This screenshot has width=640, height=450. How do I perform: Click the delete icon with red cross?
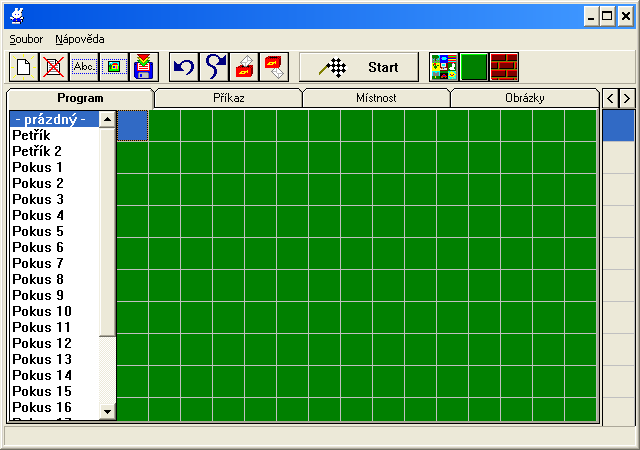point(54,67)
